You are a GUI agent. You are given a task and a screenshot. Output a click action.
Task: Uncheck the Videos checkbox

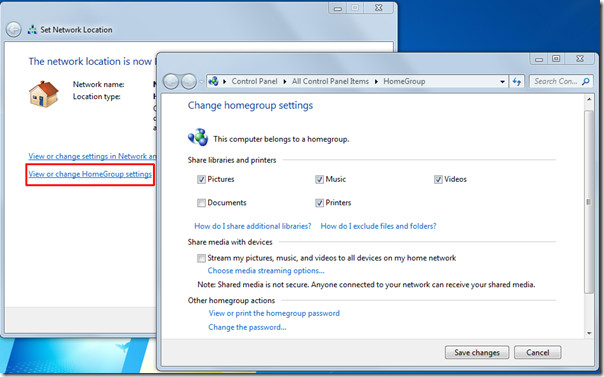click(x=438, y=179)
